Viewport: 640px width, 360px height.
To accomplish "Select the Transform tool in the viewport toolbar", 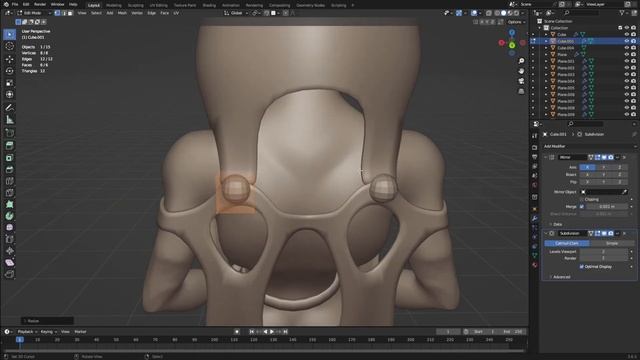I will click(x=9, y=94).
